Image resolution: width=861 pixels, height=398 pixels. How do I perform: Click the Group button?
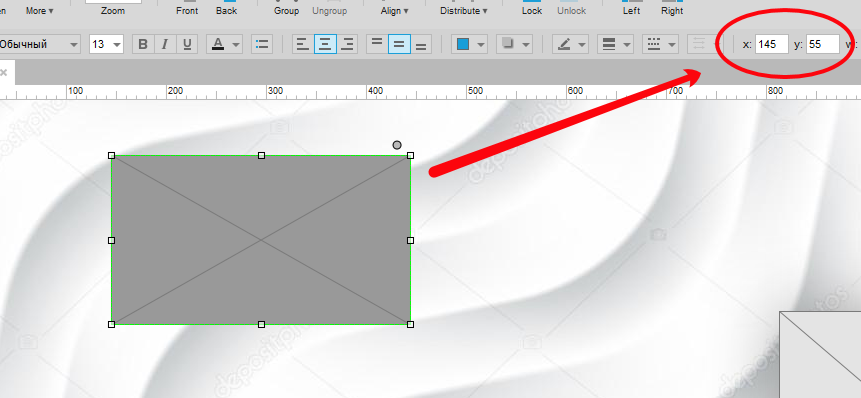tap(287, 9)
